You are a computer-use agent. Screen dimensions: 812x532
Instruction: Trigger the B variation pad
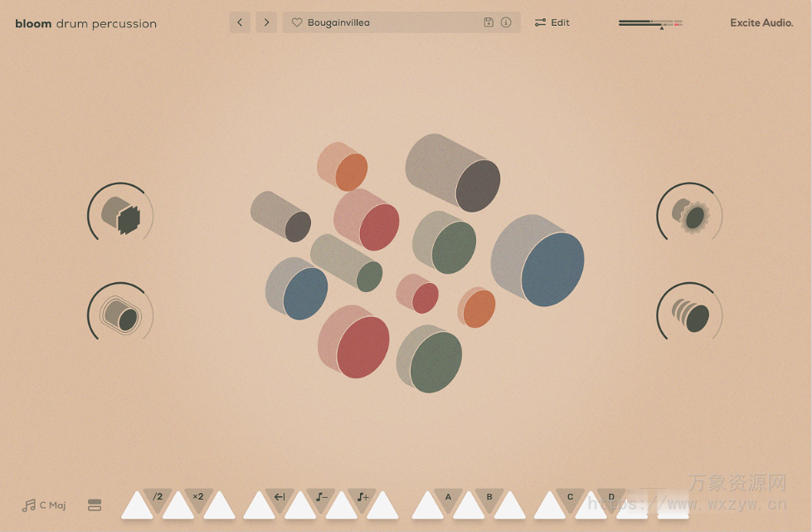click(x=488, y=502)
